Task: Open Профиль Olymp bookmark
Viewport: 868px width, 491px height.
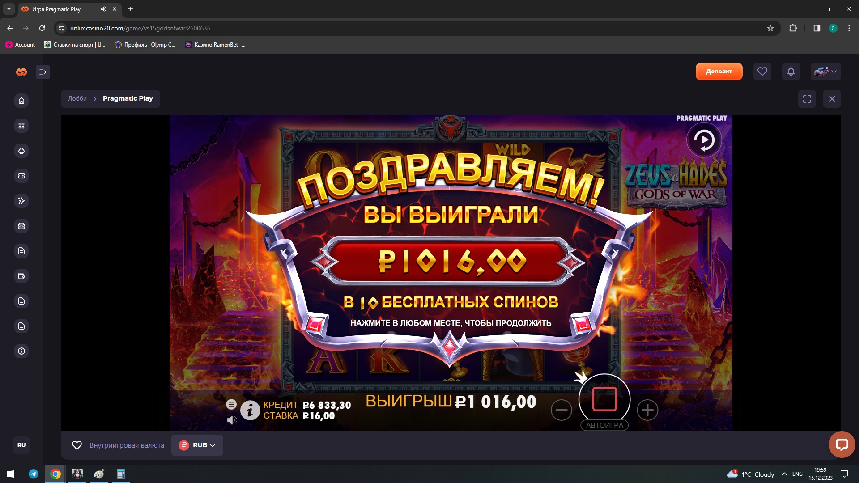Action: (x=145, y=45)
